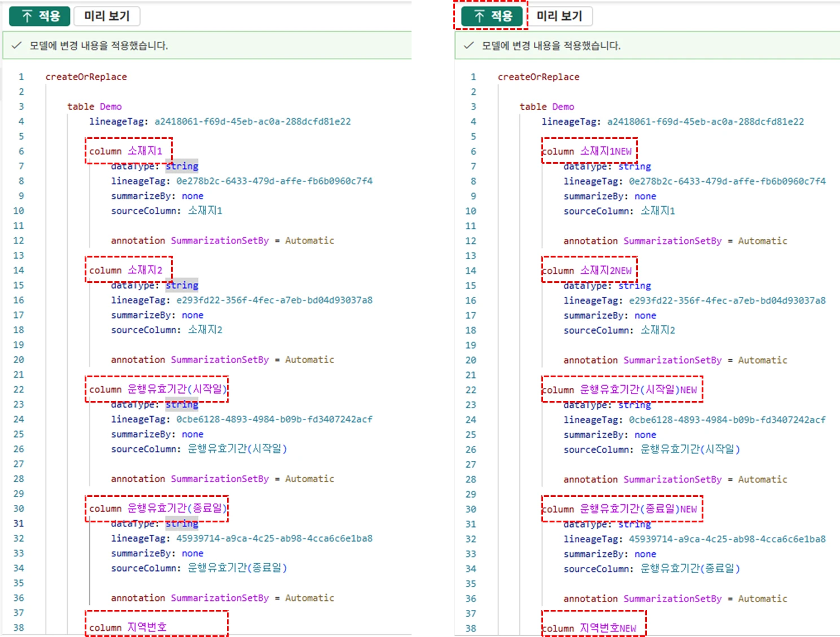Place cursor on column 소재지2NEW
The width and height of the screenshot is (840, 637).
click(x=606, y=270)
